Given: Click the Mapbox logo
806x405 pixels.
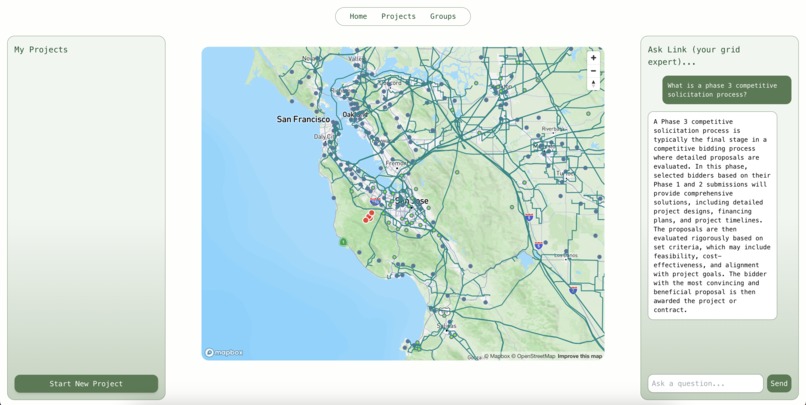Looking at the screenshot, I should click(224, 353).
